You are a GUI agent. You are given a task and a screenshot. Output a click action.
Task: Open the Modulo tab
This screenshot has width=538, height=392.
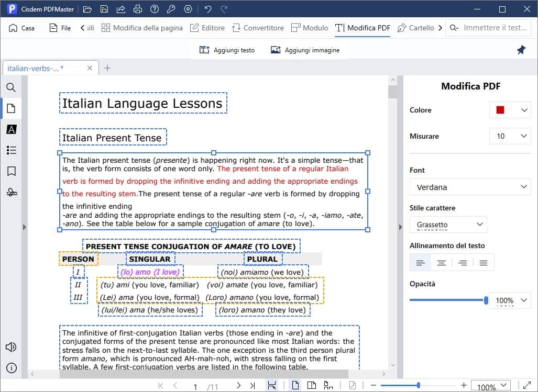pos(309,28)
